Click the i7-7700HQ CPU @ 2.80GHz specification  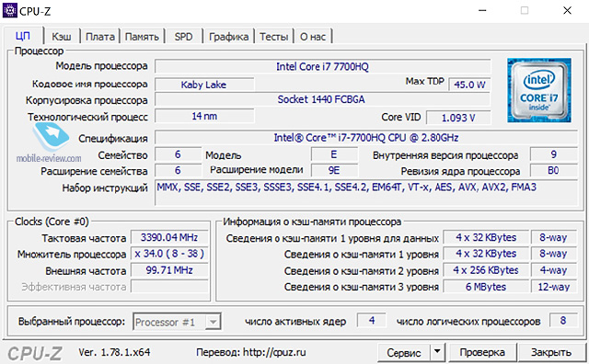[366, 138]
